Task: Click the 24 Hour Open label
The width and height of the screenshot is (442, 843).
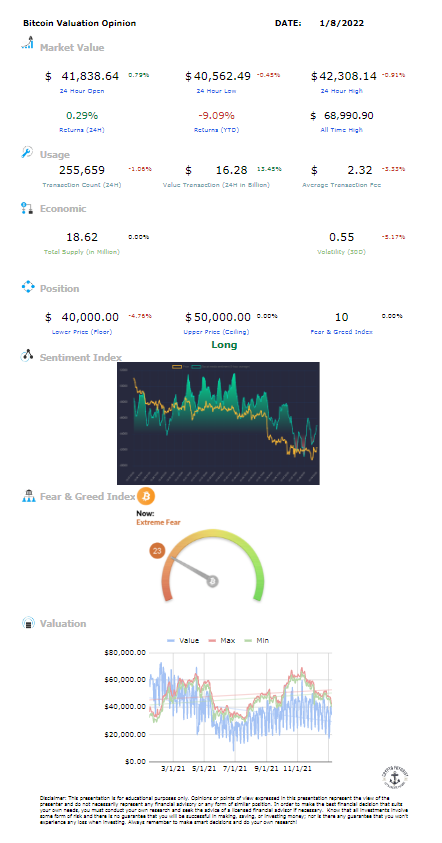Action: [x=82, y=91]
